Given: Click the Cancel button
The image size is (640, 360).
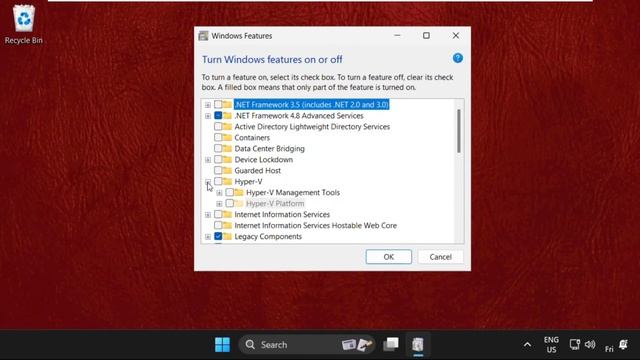Looking at the screenshot, I should (440, 257).
